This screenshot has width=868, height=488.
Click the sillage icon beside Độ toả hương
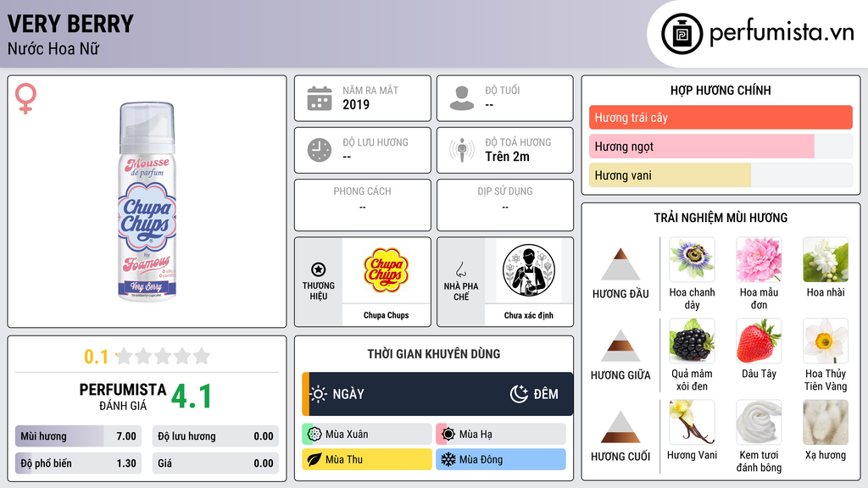462,150
